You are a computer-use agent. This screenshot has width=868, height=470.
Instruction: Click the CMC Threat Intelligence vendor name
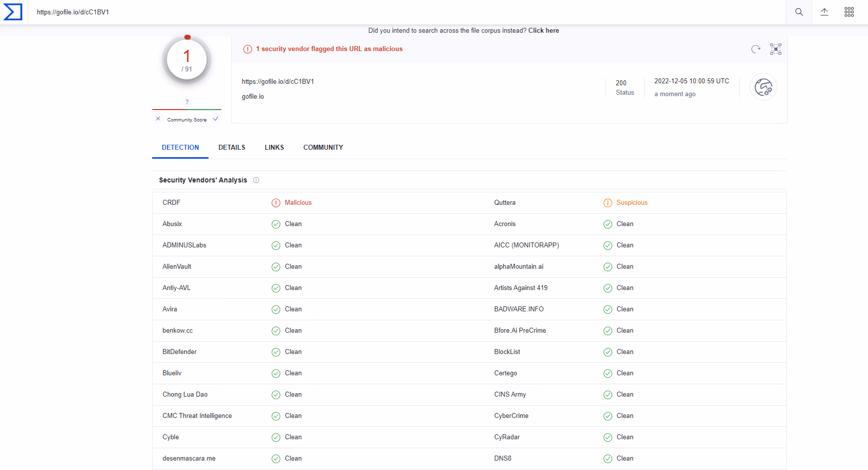(x=197, y=415)
